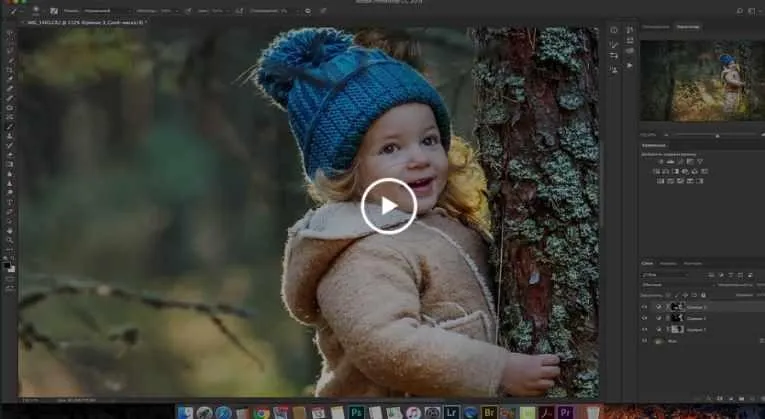Open the Opacity field in options bar
Screen dimensions: 765x419
coord(167,11)
